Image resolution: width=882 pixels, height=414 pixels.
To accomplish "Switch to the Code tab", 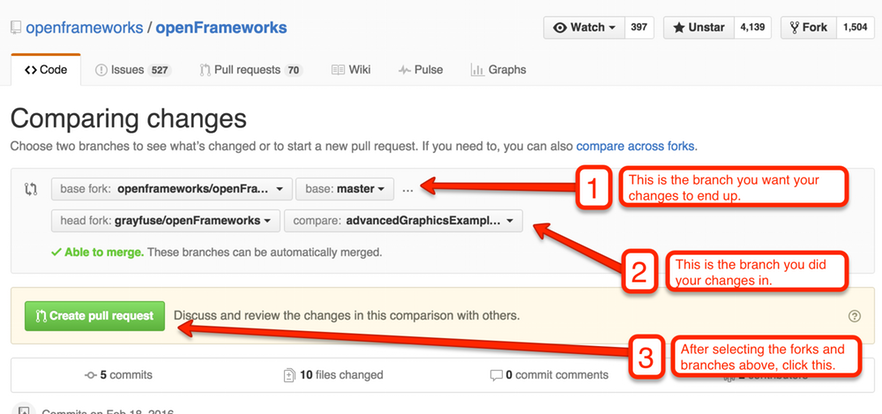I will [x=46, y=70].
